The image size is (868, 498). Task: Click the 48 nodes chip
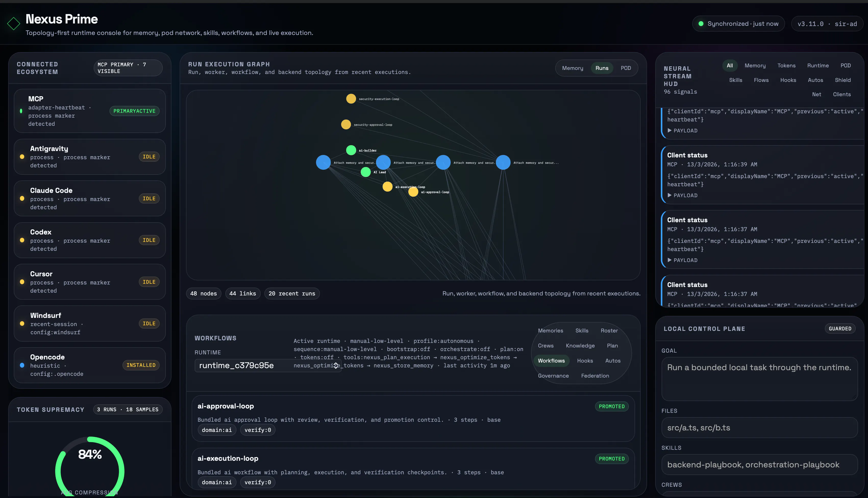204,293
